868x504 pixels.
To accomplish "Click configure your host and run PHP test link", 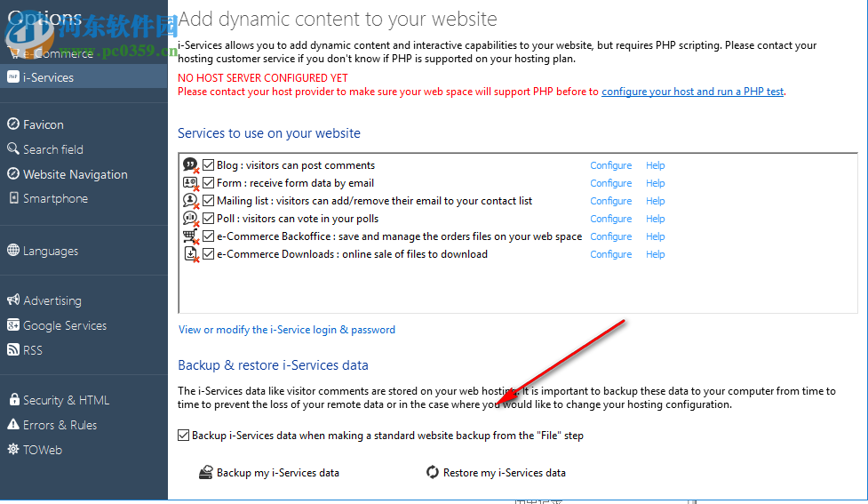I will tap(692, 92).
